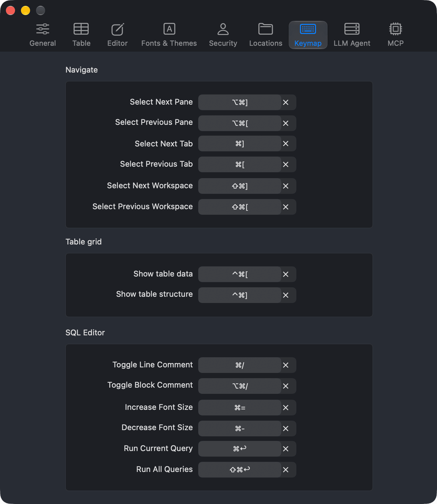Remove the Select Next Tab shortcut
Image resolution: width=437 pixels, height=504 pixels.
pos(286,143)
